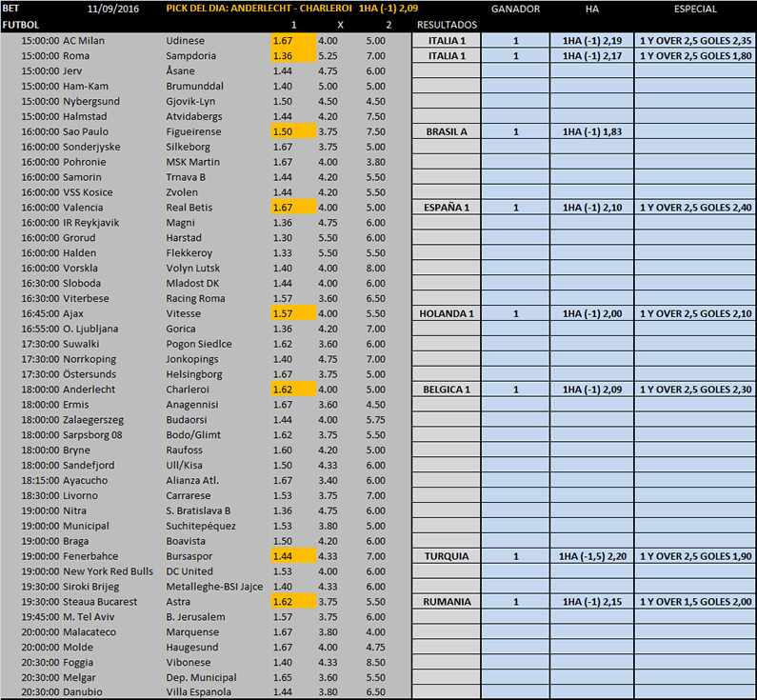Image resolution: width=757 pixels, height=700 pixels.
Task: Click '1 Y OVER 2,5 GOLES 2,30' cell
Action: click(x=695, y=390)
